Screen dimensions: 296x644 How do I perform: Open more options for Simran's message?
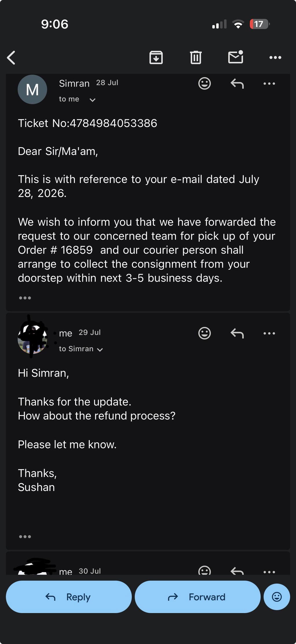point(269,84)
